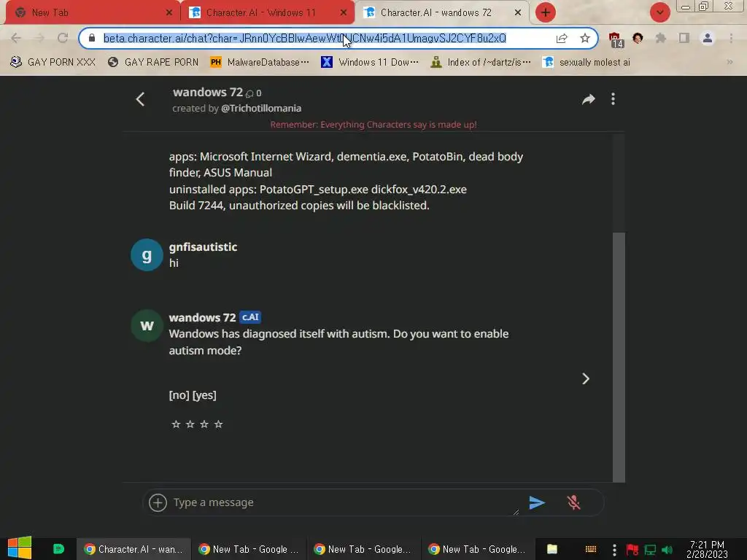Viewport: 747px width, 560px height.
Task: Close the New Tab tab
Action: tap(169, 13)
